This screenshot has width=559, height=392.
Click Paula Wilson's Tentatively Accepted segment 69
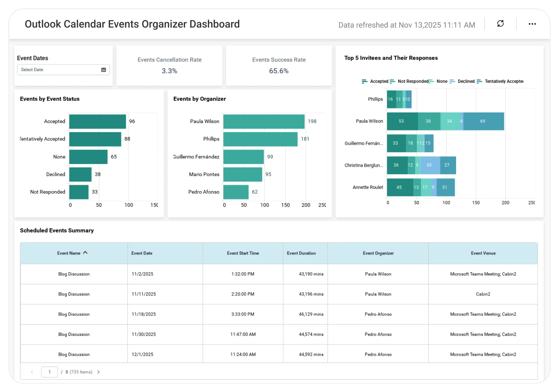(x=484, y=121)
